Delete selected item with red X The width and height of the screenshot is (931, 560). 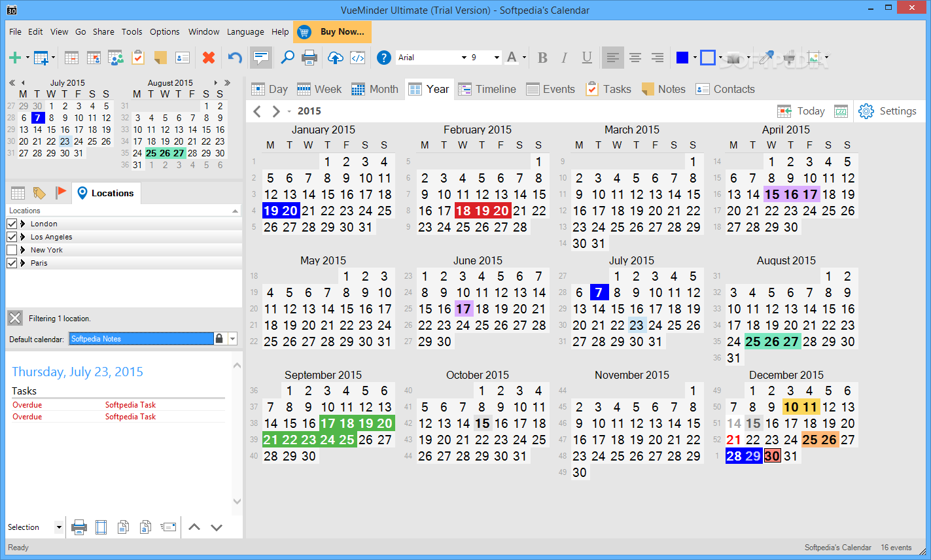click(209, 58)
